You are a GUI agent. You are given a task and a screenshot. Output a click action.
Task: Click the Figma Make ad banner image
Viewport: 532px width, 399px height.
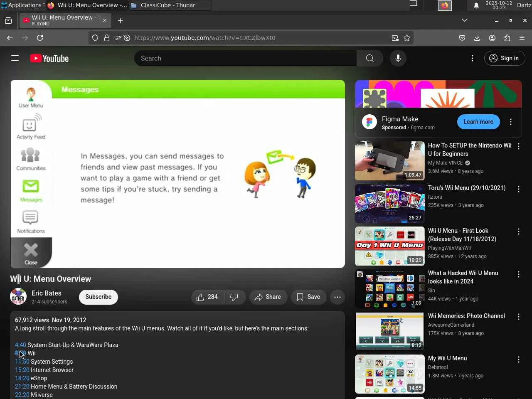438,94
